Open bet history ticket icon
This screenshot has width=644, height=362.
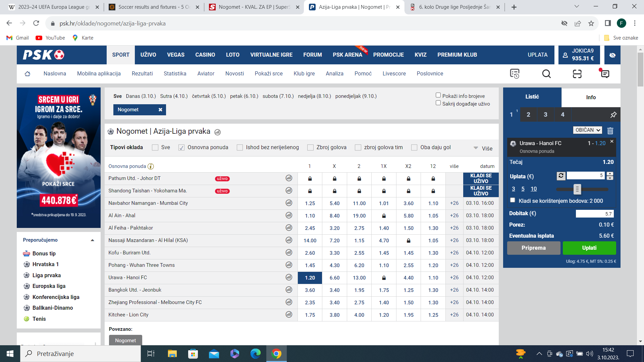(x=515, y=74)
